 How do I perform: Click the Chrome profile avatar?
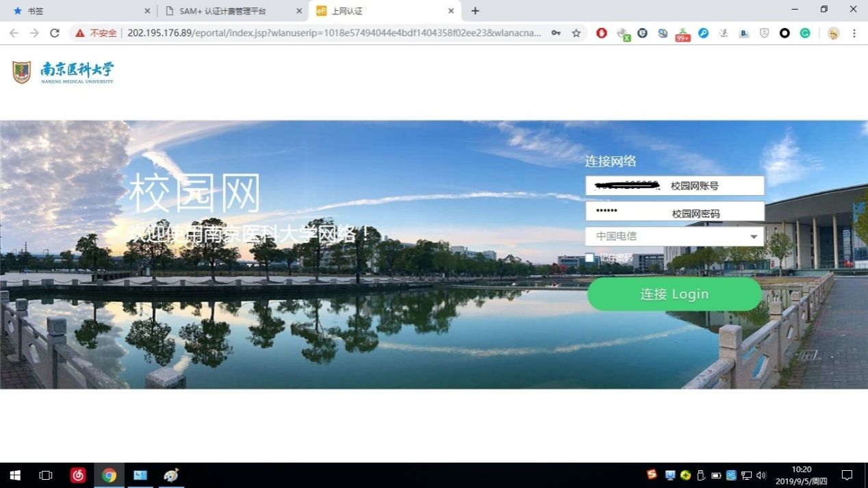coord(833,33)
